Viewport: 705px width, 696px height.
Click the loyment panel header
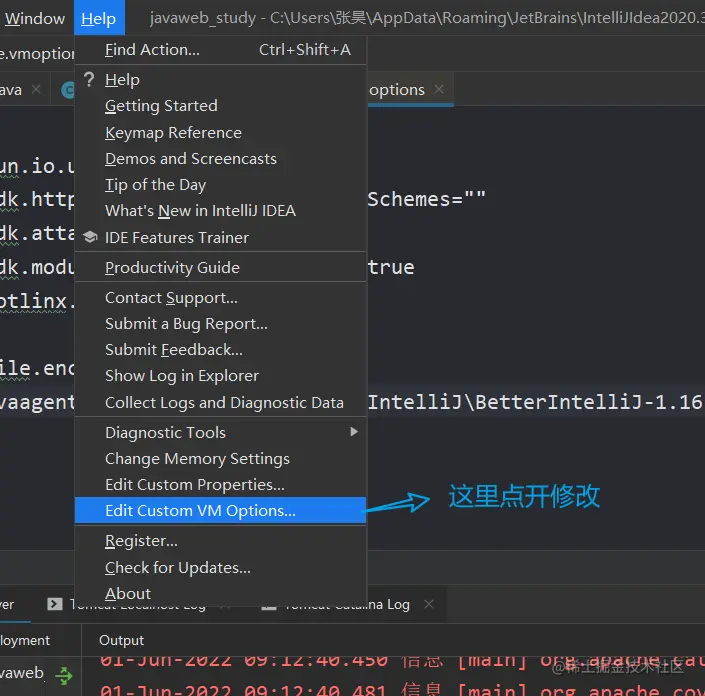25,640
